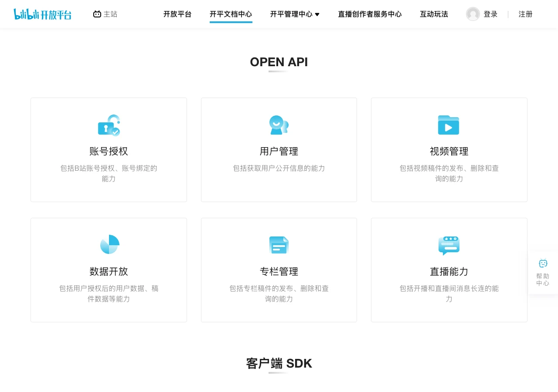Click the 注册 link
Image resolution: width=558 pixels, height=392 pixels.
click(x=526, y=14)
